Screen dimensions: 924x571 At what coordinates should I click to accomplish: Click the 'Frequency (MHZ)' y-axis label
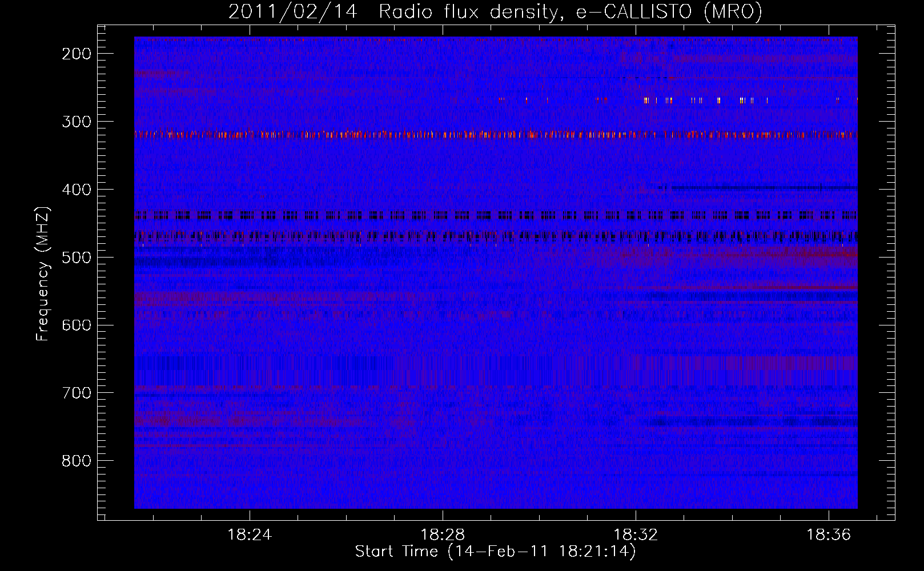pos(43,274)
